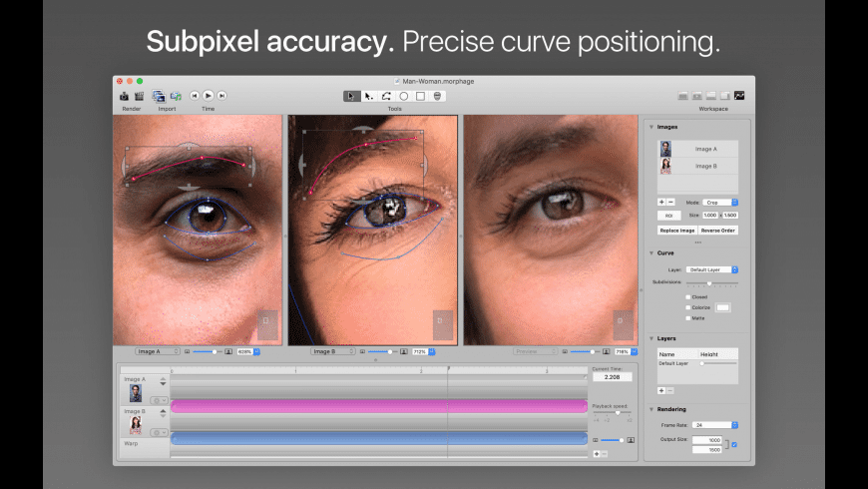This screenshot has width=868, height=489.
Task: Click the Render movie clapperboard icon
Action: [x=139, y=97]
